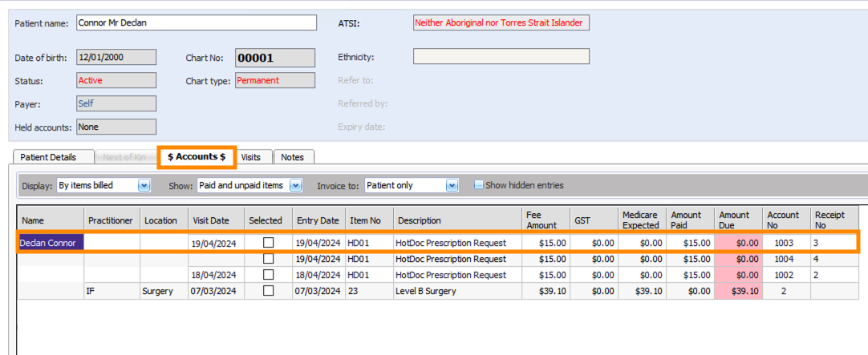Sort by the Location column header

point(164,220)
